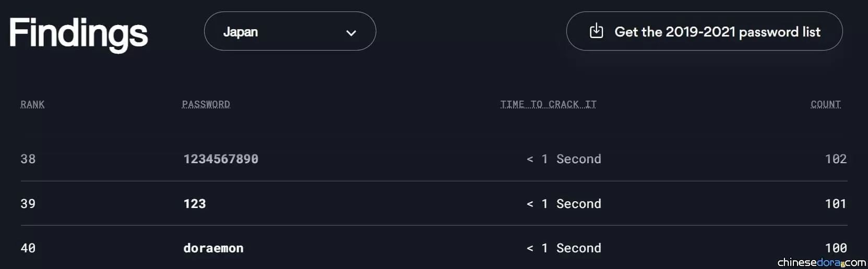Open the Japan country dropdown
The height and width of the screenshot is (269, 868).
coord(290,31)
